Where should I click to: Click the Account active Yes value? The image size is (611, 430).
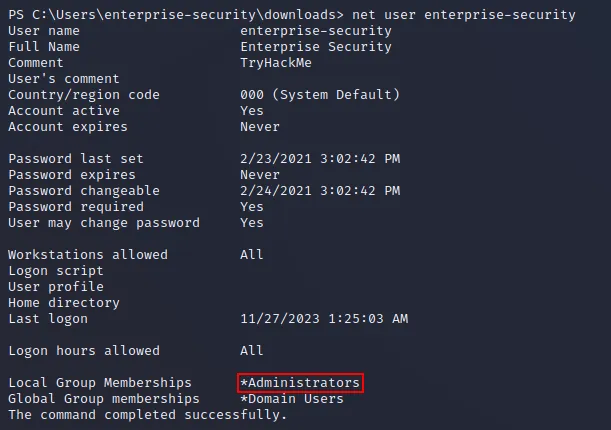252,111
